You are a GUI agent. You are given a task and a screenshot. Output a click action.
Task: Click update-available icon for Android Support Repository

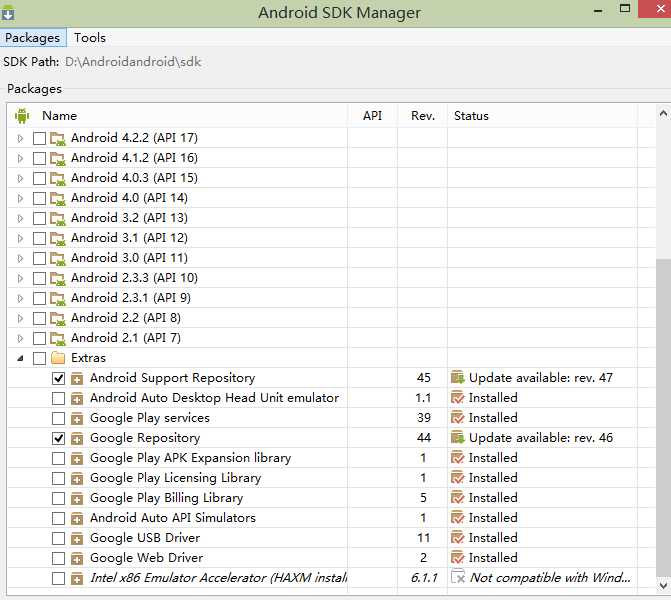pos(457,378)
